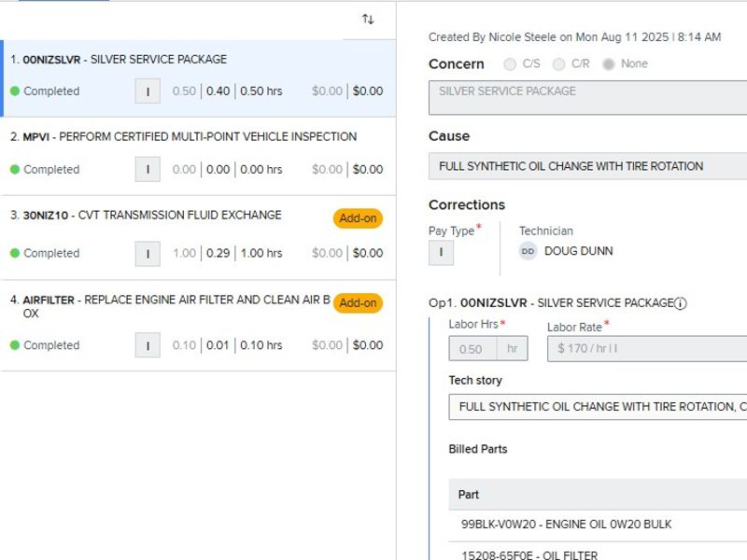
Task: Click pay type I box for MPVI inspection
Action: pos(148,170)
